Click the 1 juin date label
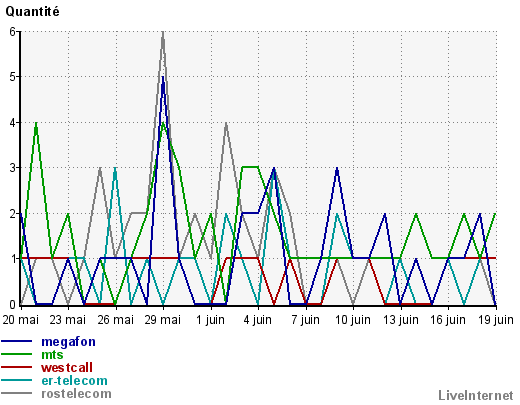Image resolution: width=520 pixels, height=405 pixels. click(x=210, y=320)
